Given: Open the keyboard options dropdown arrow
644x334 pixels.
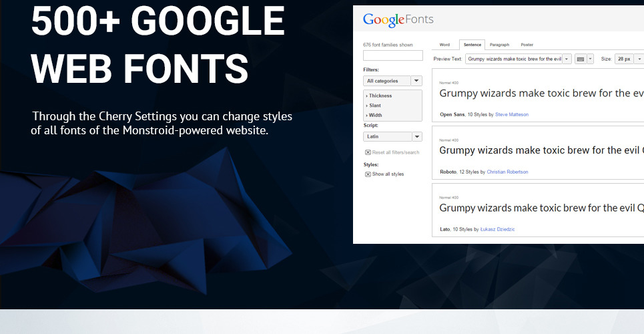Looking at the screenshot, I should [x=590, y=59].
